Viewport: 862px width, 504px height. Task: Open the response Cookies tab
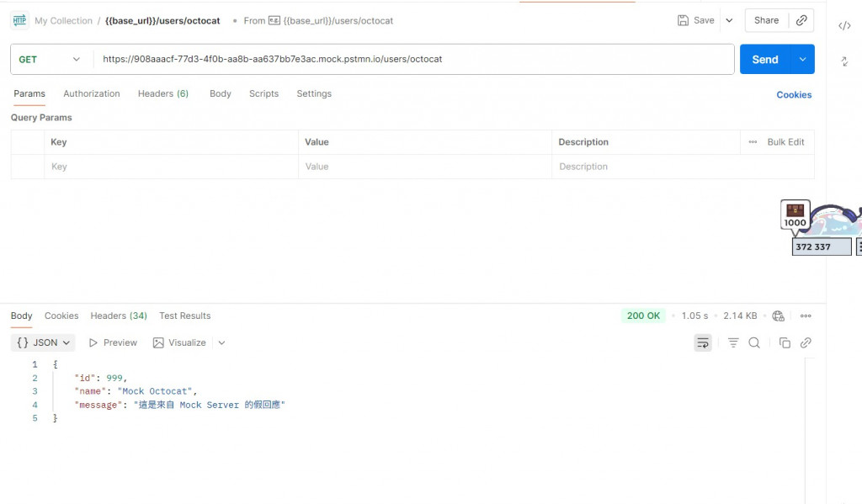[61, 316]
